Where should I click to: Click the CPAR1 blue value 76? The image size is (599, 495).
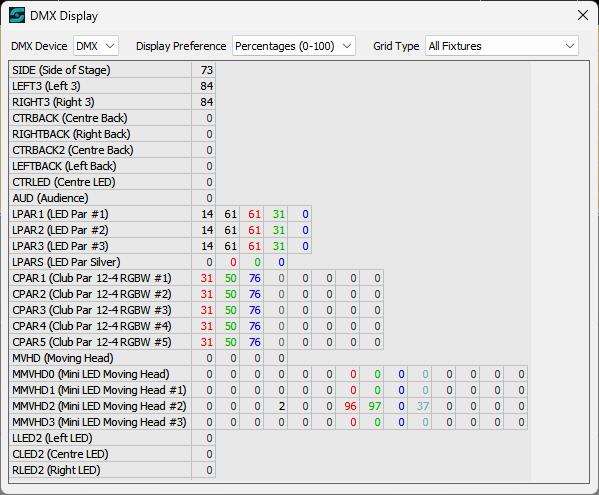[252, 278]
